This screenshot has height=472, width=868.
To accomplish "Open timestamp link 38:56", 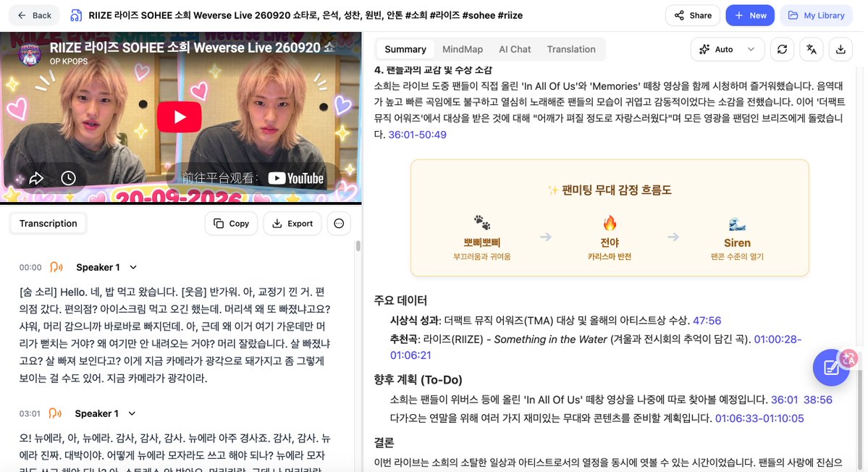I will point(818,400).
